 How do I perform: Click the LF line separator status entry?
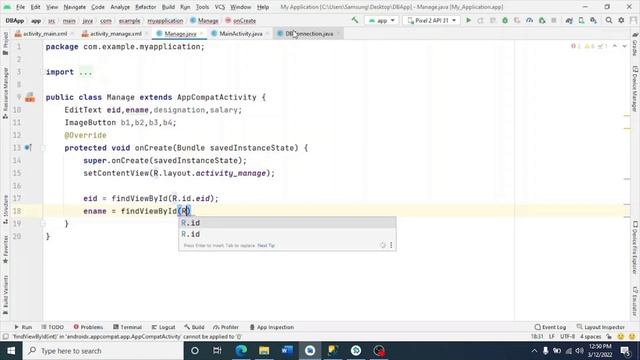pos(551,337)
